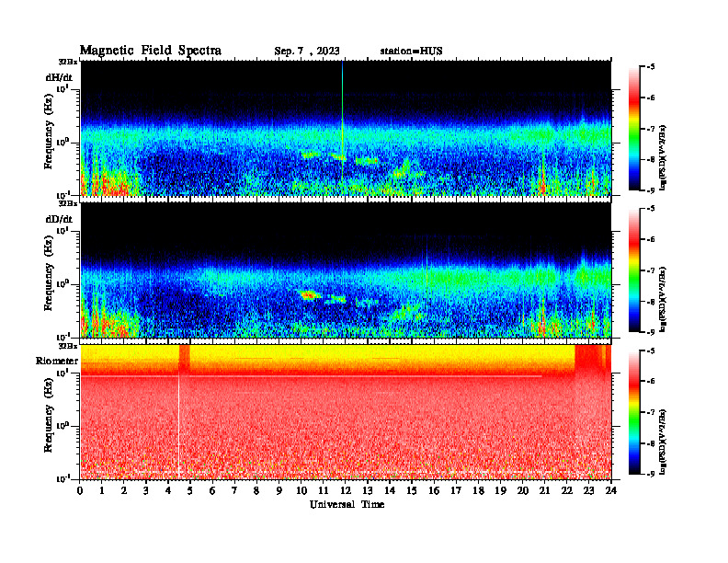The image size is (728, 563).
Task: Click hour tick label "5" on time axis
Action: coord(190,490)
